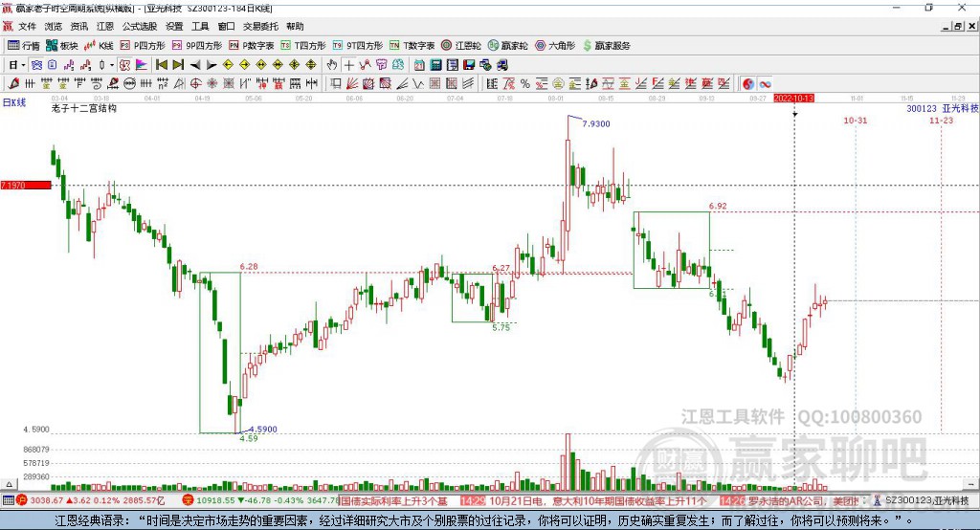Open the 帮助 menu
980x530 pixels.
(295, 26)
